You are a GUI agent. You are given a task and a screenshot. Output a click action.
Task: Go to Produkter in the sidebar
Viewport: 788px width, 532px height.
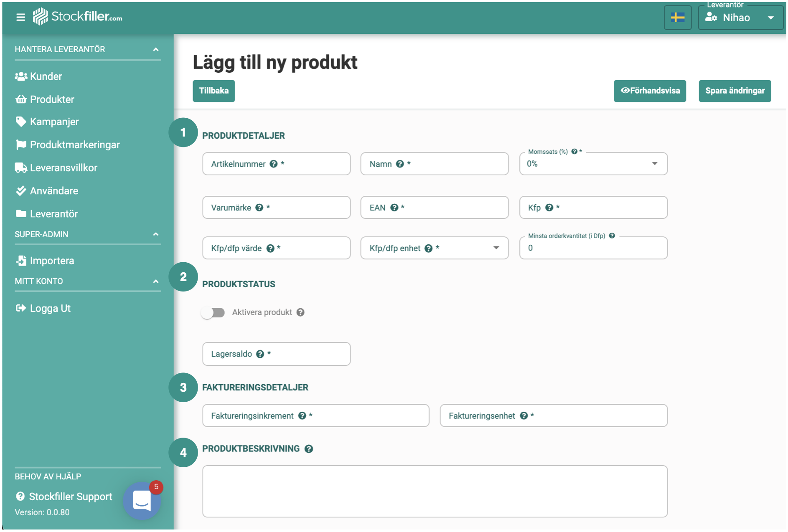pos(52,99)
